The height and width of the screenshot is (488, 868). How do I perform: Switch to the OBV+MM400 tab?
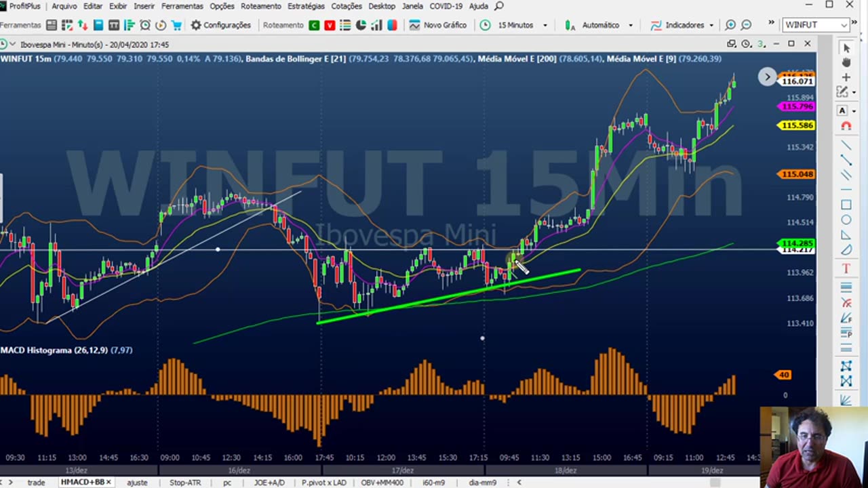pyautogui.click(x=382, y=483)
